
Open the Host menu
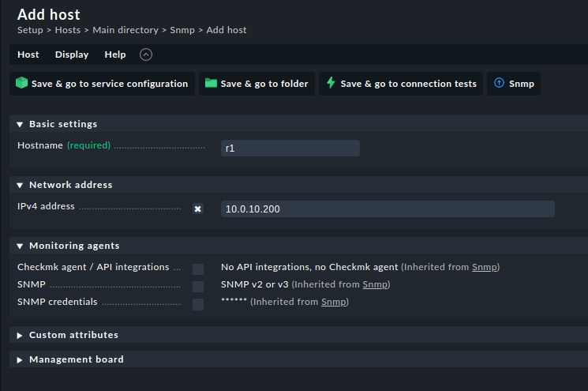click(x=28, y=55)
